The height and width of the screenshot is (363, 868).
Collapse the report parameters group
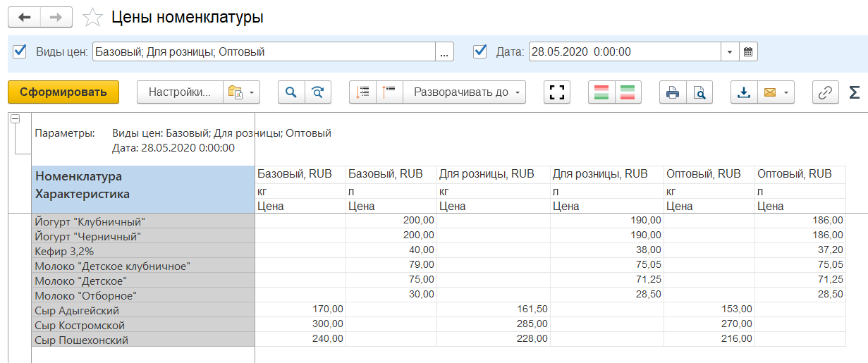[15, 119]
